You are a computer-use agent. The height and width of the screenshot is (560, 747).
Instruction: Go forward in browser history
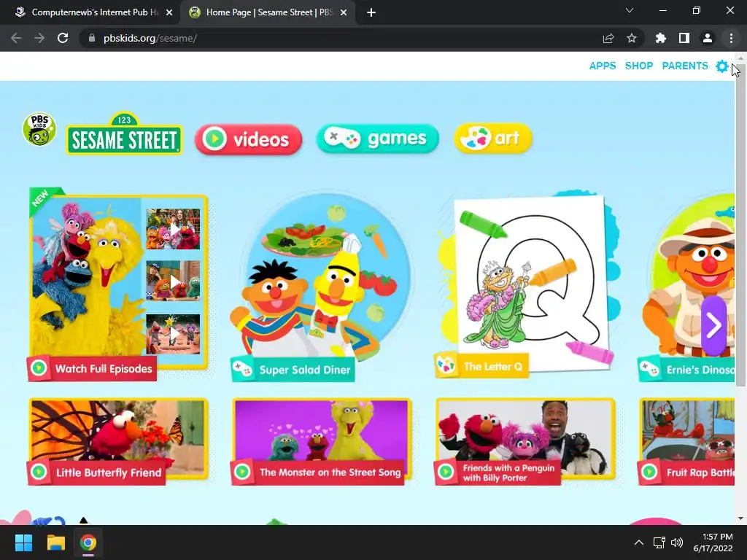(39, 38)
